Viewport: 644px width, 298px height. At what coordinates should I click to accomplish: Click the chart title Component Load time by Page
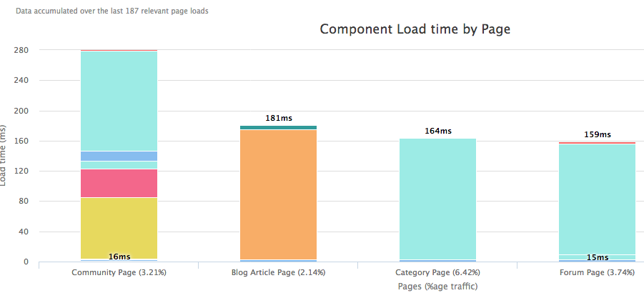415,29
